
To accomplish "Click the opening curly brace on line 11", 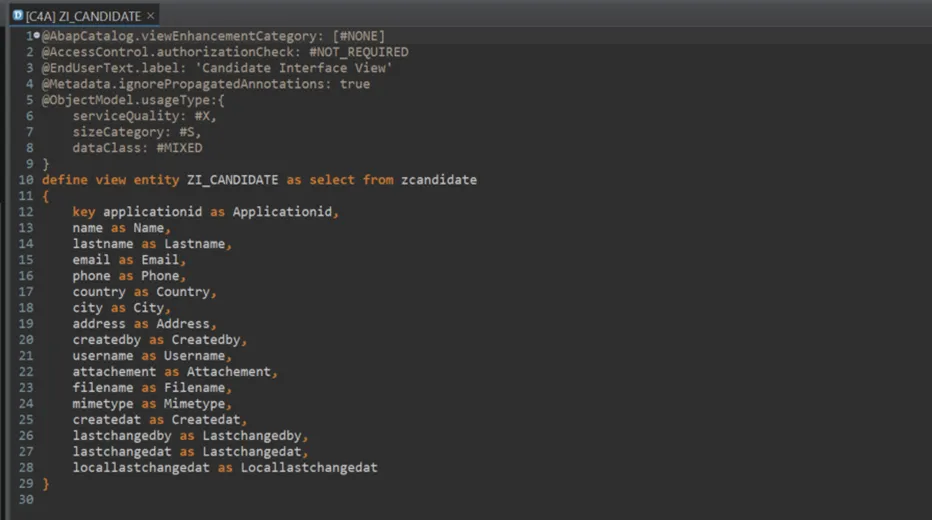I will coord(46,196).
